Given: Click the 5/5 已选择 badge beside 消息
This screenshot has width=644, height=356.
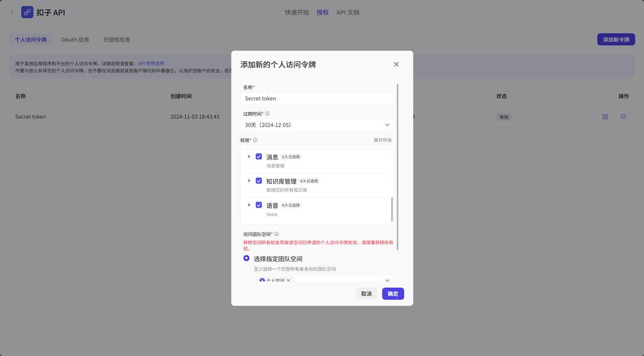Looking at the screenshot, I should tap(290, 157).
